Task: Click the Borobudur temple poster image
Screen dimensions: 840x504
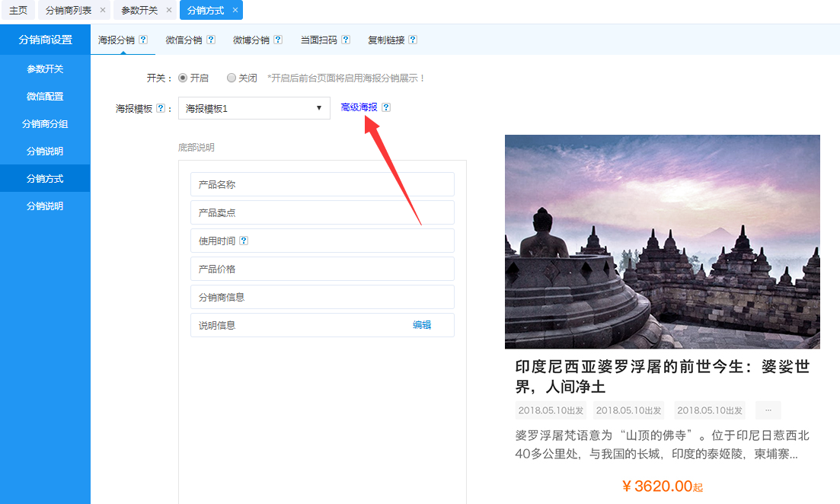Action: (662, 241)
